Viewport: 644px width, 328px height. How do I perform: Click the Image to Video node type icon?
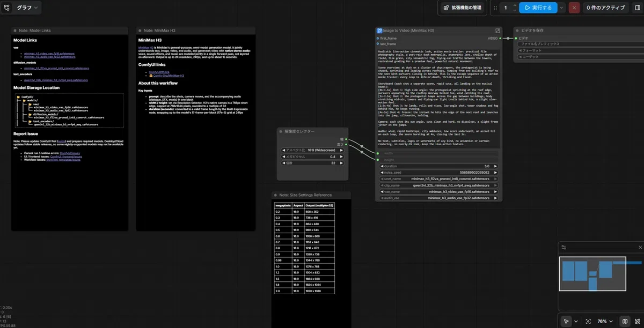(379, 31)
